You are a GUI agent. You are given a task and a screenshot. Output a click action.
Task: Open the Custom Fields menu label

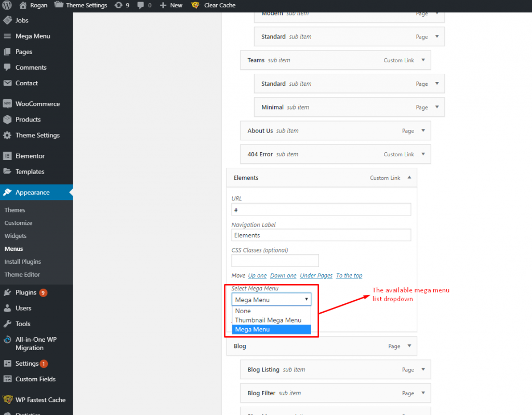[36, 379]
